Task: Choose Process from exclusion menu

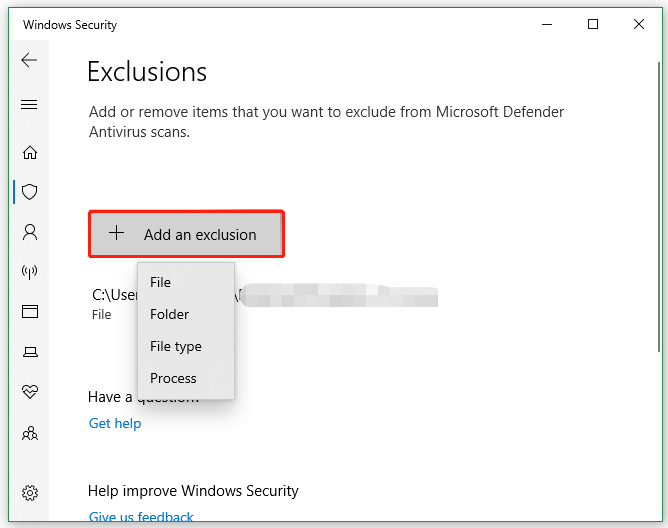Action: click(x=186, y=378)
